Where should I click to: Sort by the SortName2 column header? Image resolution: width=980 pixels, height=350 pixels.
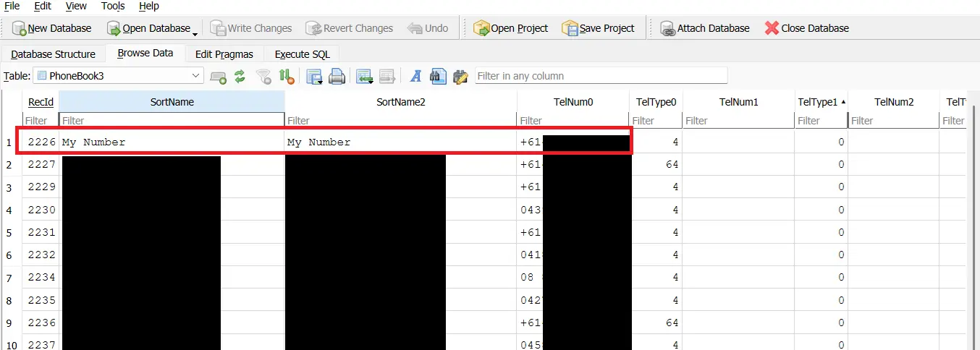401,102
